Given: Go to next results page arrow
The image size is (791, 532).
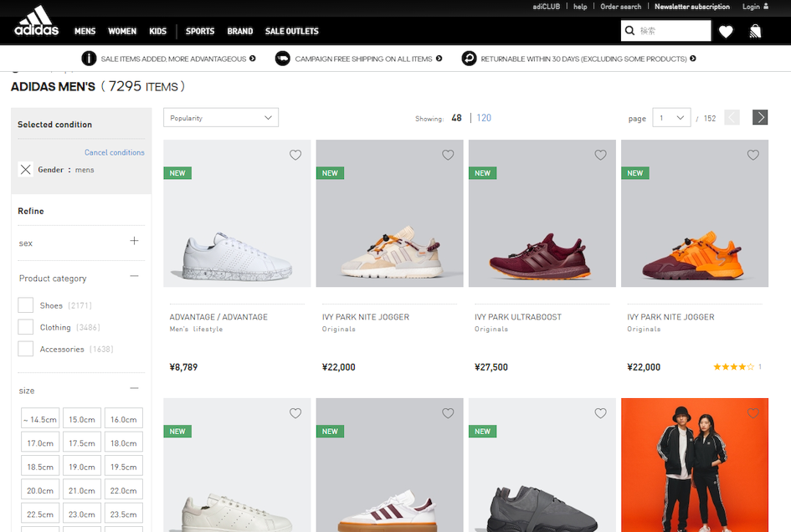Looking at the screenshot, I should pos(760,117).
